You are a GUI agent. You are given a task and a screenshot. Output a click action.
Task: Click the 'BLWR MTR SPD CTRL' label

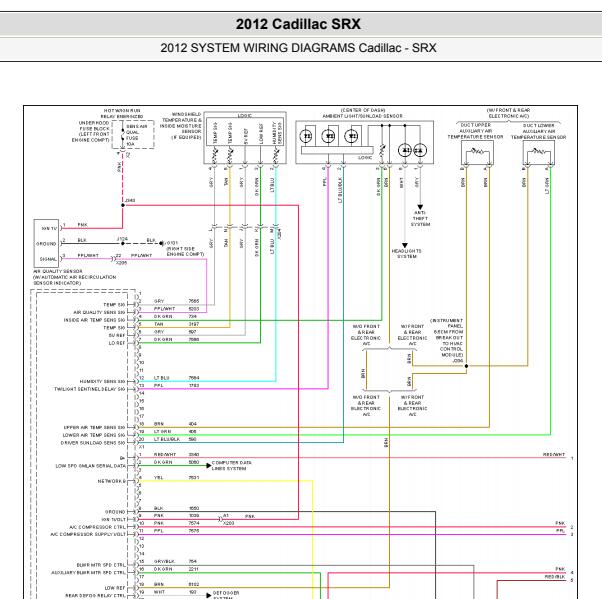[x=101, y=565]
